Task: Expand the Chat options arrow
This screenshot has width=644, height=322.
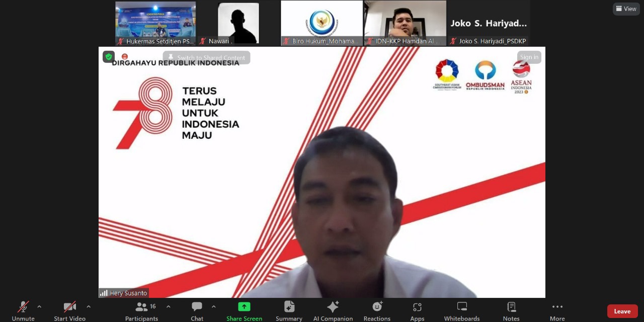Action: [213, 306]
